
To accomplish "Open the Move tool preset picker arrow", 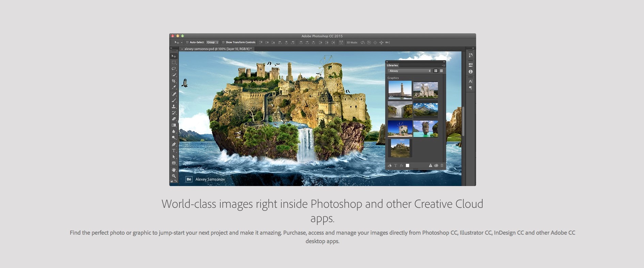I will (x=182, y=43).
